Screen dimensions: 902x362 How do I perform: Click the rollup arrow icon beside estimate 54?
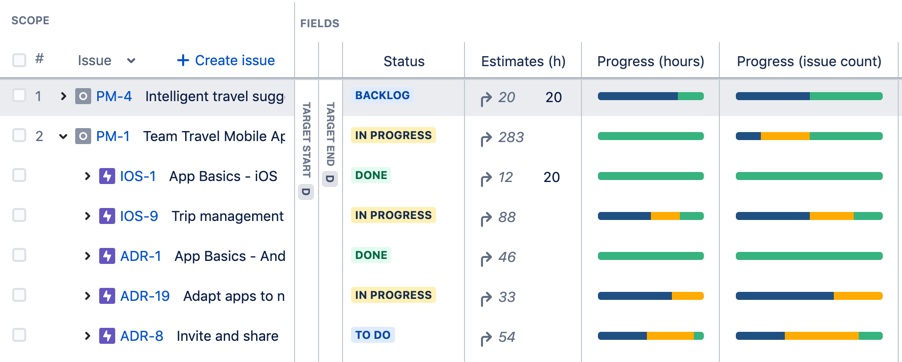(486, 337)
